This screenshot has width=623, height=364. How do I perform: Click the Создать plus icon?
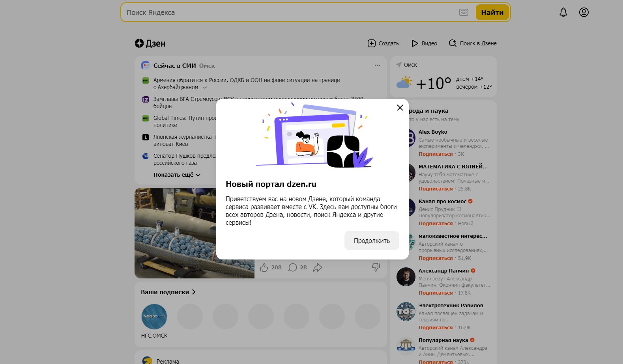coord(372,43)
